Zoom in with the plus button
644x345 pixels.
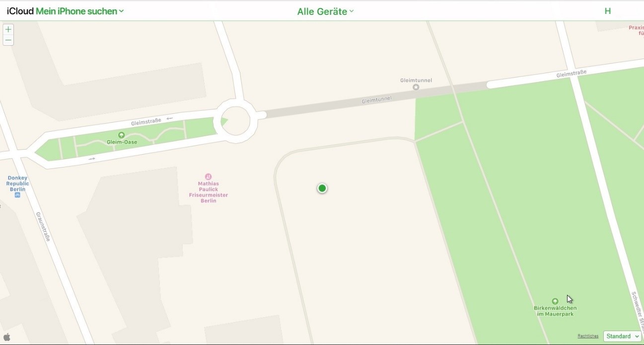[x=8, y=29]
